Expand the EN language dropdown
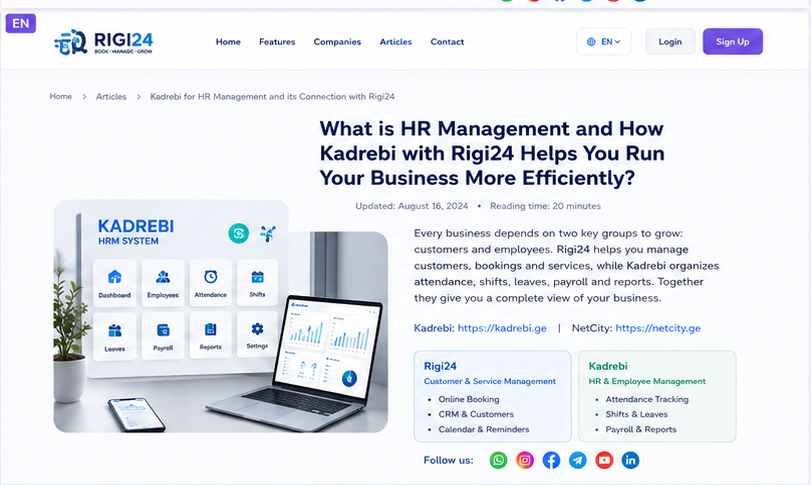This screenshot has height=485, width=811. 604,42
